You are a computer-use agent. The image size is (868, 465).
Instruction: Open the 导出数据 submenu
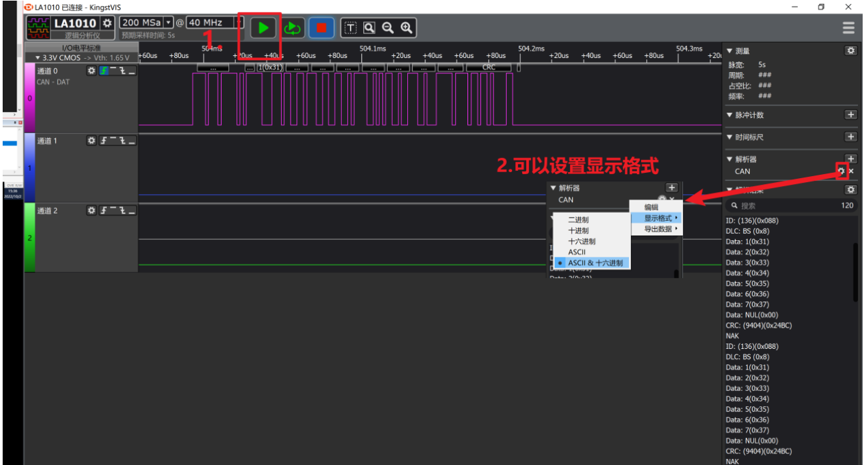click(655, 229)
